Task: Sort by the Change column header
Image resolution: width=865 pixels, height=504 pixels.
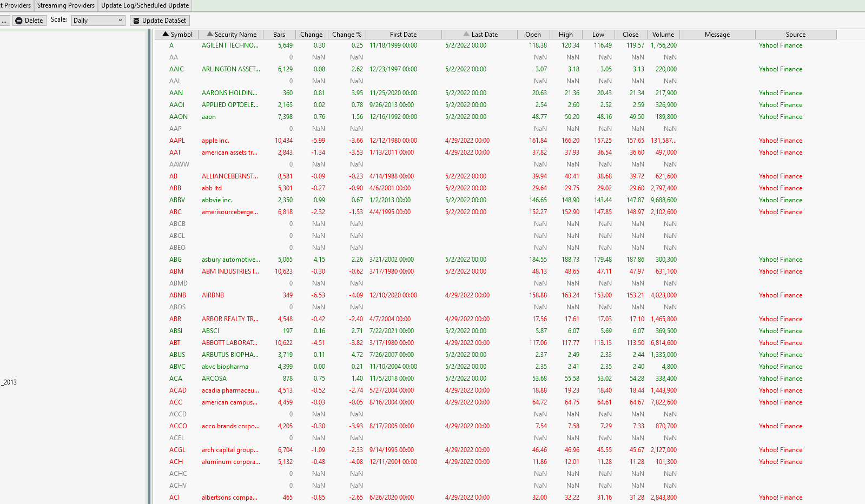Action: click(x=312, y=35)
